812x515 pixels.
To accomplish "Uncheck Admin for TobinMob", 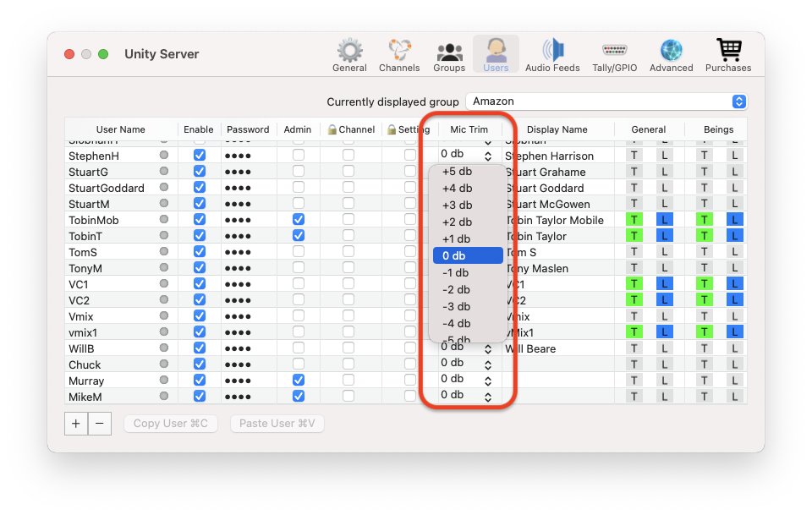I will (x=299, y=219).
